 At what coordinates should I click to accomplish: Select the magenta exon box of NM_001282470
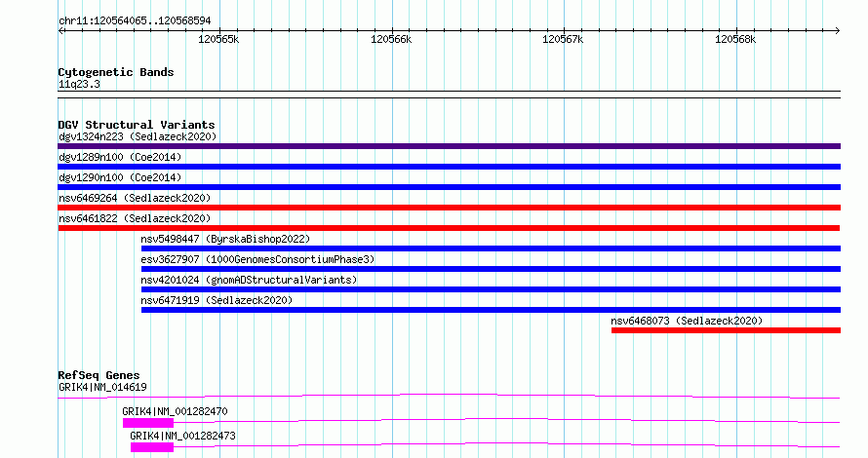(x=148, y=423)
